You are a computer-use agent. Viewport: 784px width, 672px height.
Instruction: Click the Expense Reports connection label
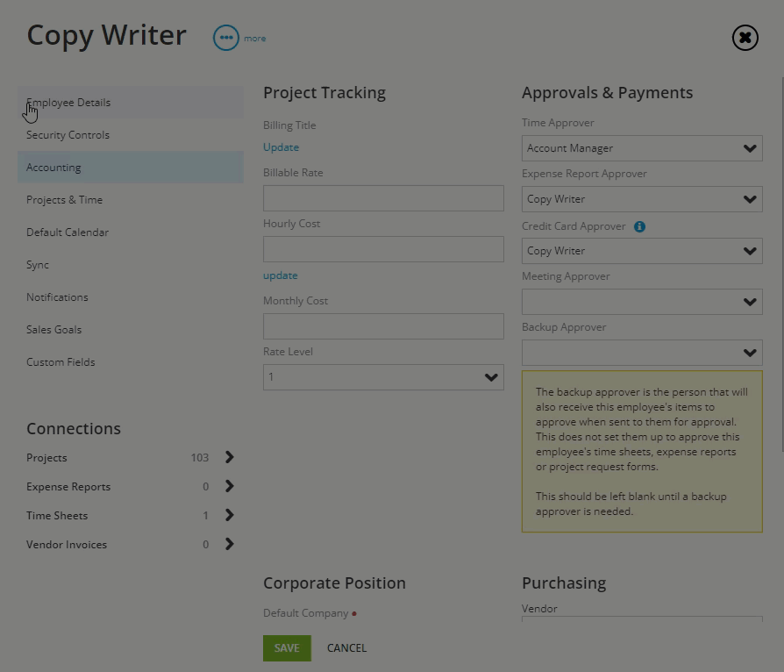click(x=68, y=487)
